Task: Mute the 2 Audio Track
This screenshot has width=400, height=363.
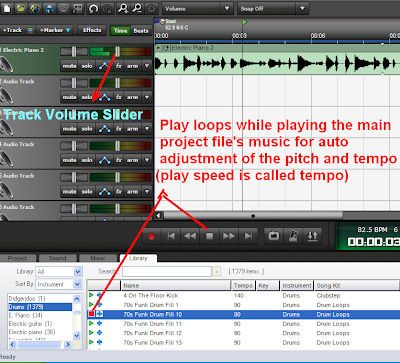Action: click(69, 97)
